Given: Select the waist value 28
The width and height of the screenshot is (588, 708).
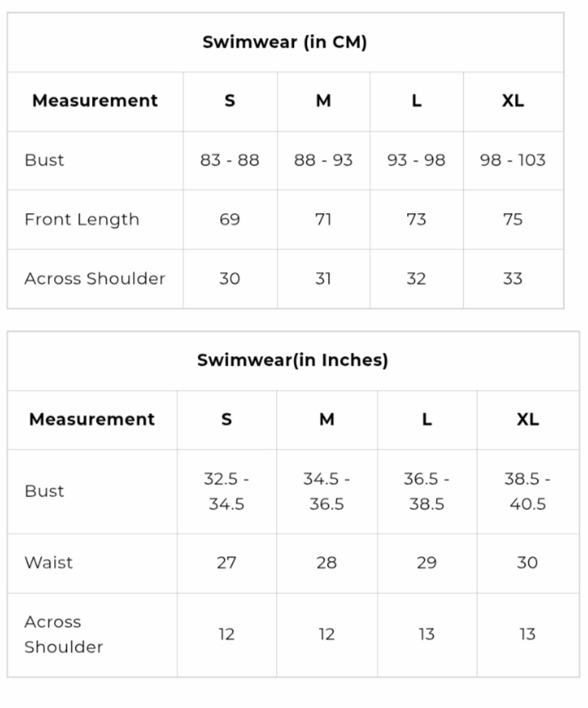Looking at the screenshot, I should point(326,563).
